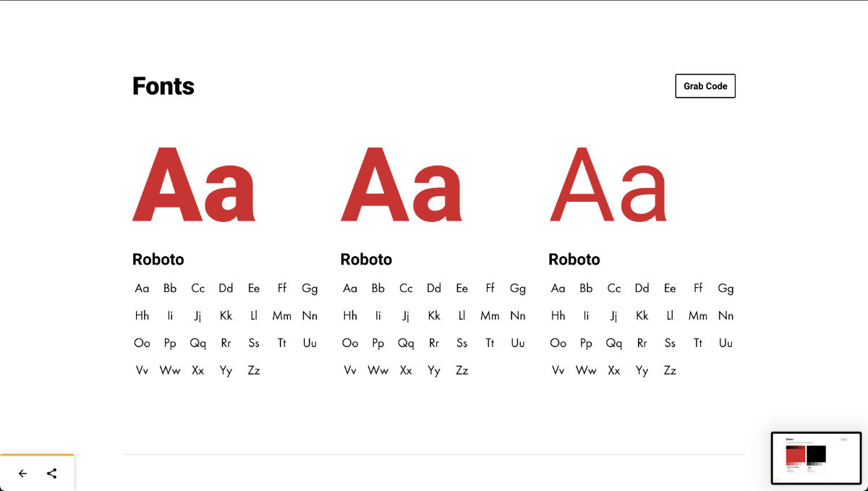
Task: Open the Colors page thumbnail preview
Action: point(816,458)
